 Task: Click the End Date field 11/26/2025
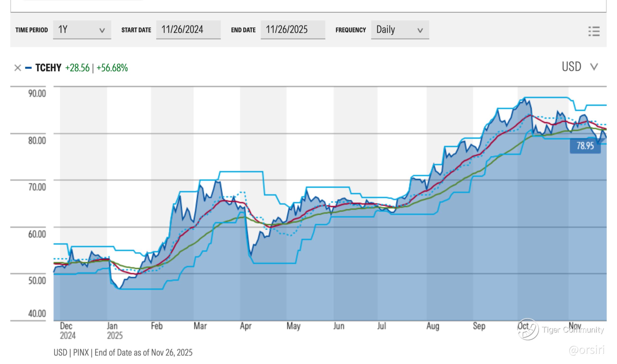pos(293,30)
